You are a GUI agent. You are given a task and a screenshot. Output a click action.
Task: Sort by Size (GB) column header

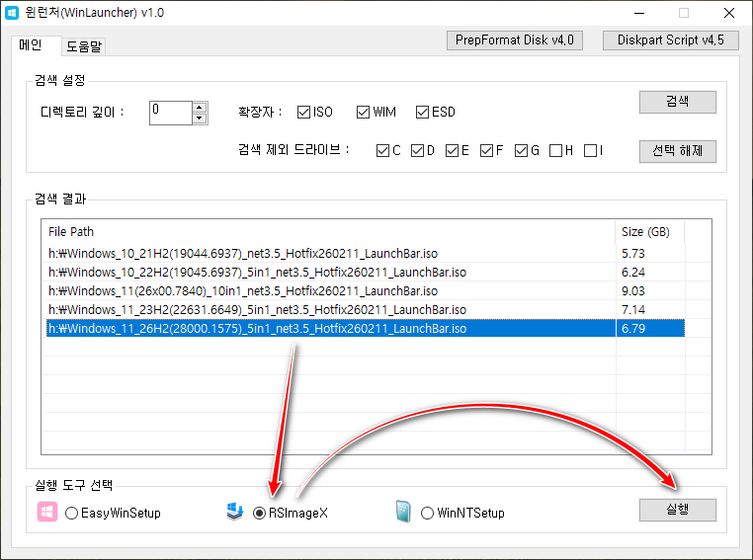pos(650,232)
